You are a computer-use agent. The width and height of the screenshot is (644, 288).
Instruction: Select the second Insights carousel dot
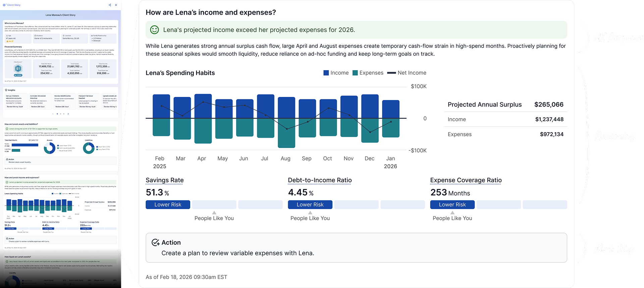pos(60,114)
